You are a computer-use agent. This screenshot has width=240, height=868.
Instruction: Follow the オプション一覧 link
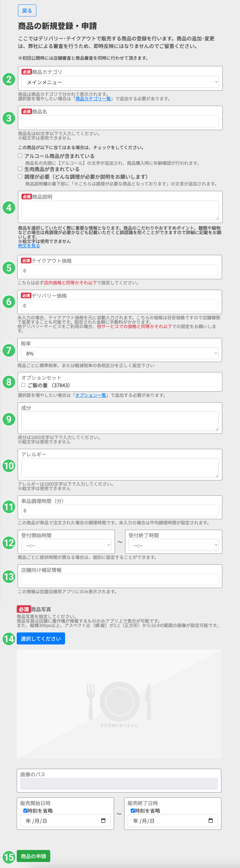(90, 395)
